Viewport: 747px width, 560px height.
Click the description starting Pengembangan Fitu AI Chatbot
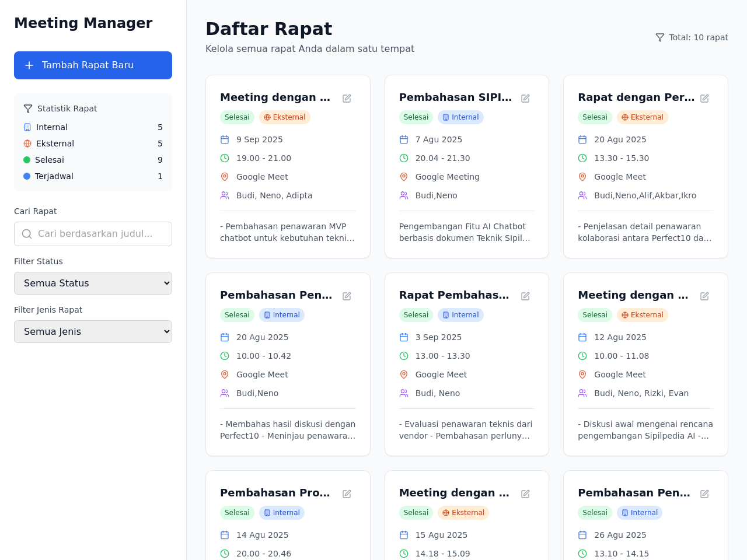(x=466, y=232)
